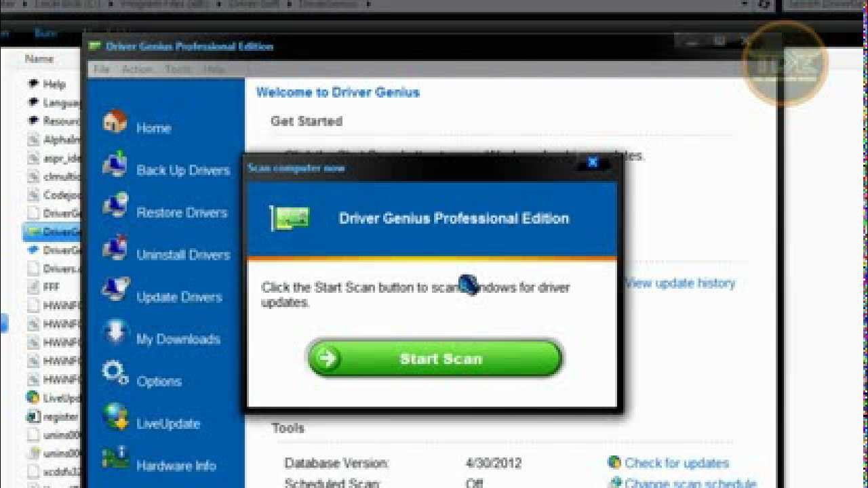Select clmultic file in Explorer list
The height and width of the screenshot is (488, 868).
pos(53,176)
